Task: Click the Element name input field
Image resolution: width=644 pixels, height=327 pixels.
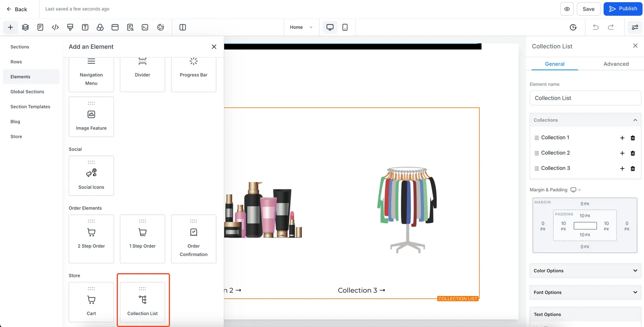Action: coord(585,98)
